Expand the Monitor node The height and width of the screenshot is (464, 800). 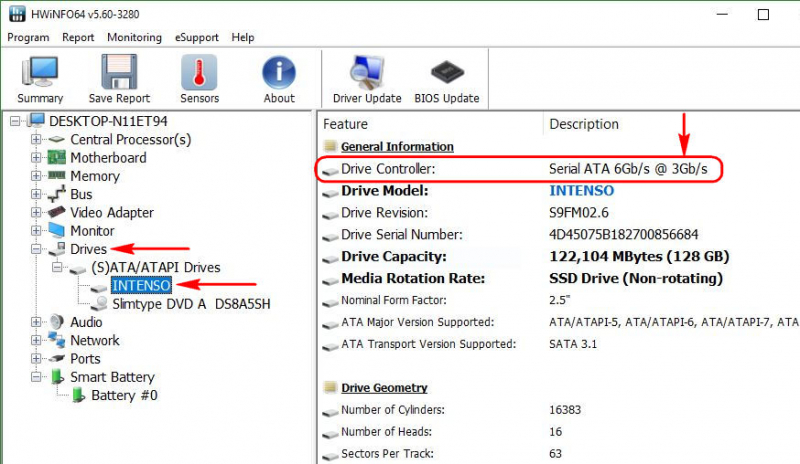coord(36,231)
